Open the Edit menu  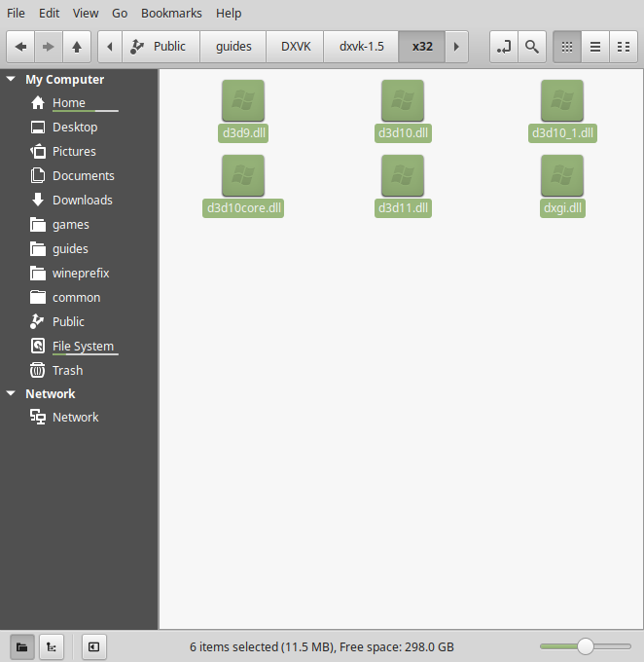tap(49, 13)
